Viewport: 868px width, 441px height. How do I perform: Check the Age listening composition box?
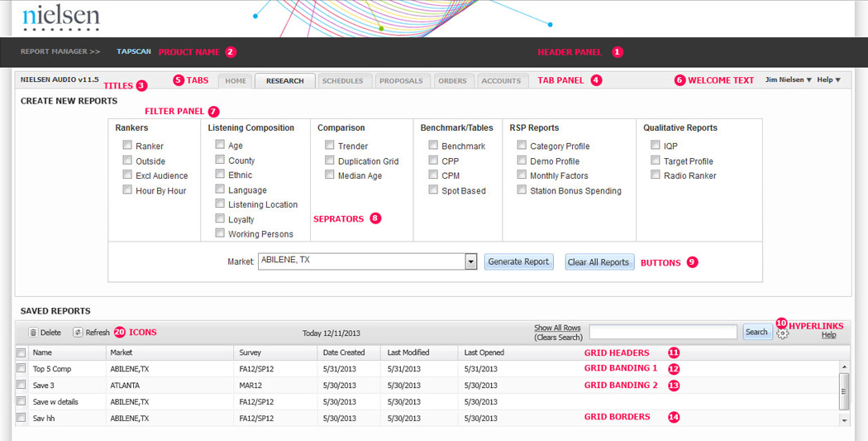(220, 145)
